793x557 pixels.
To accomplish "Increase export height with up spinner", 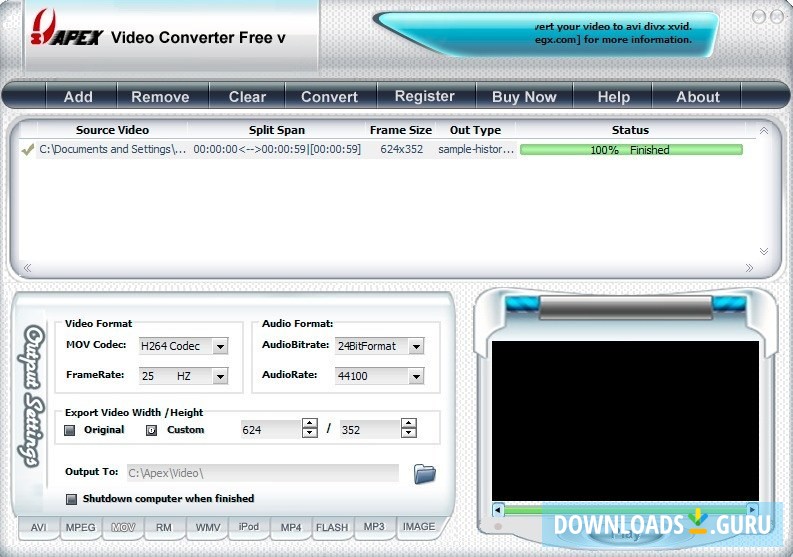I will 409,423.
